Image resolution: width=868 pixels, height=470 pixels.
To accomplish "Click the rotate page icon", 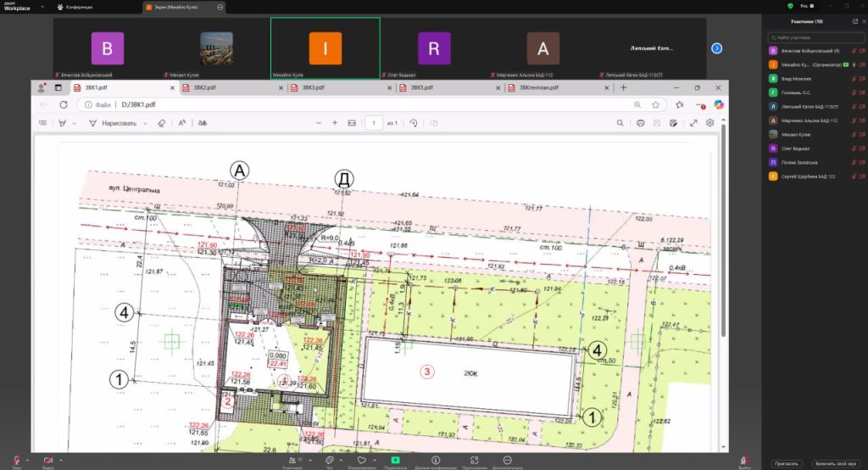I will [414, 123].
